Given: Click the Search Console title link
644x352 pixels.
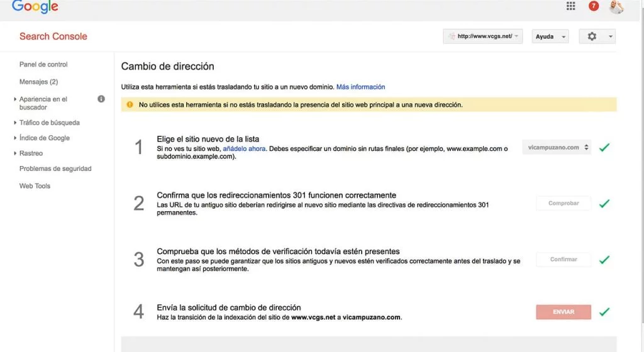Looking at the screenshot, I should click(x=53, y=36).
